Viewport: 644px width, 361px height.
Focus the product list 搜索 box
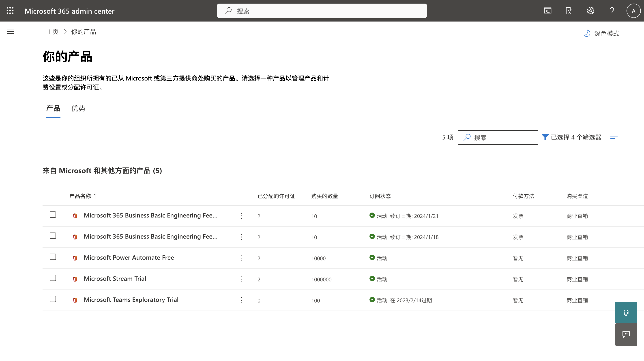498,137
